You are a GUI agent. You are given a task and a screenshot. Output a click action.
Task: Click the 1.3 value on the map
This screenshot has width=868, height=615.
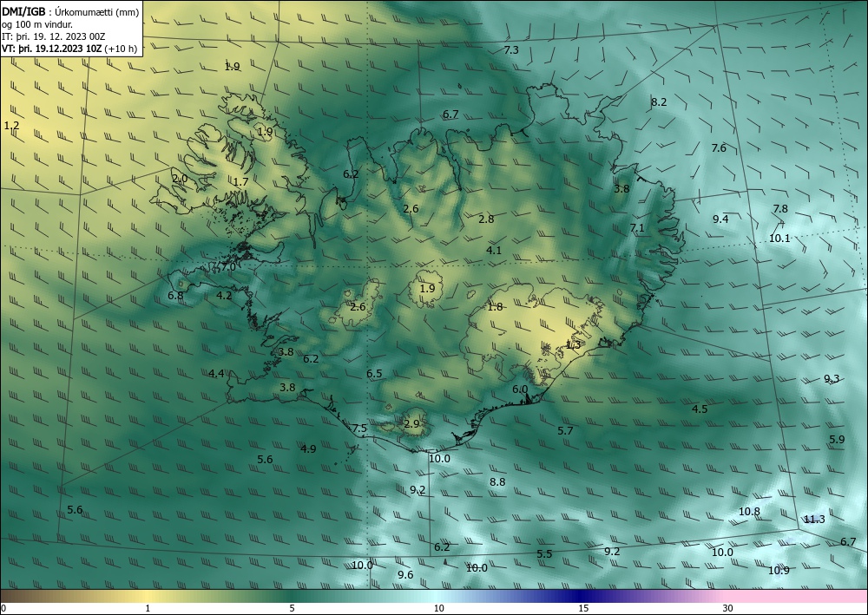tap(573, 344)
